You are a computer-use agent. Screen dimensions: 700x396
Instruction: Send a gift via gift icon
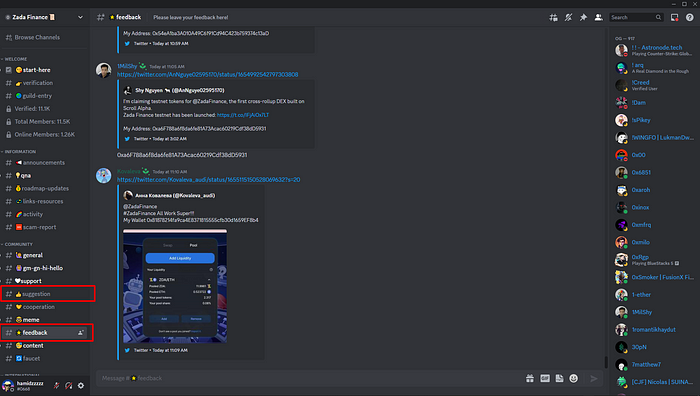coord(530,378)
